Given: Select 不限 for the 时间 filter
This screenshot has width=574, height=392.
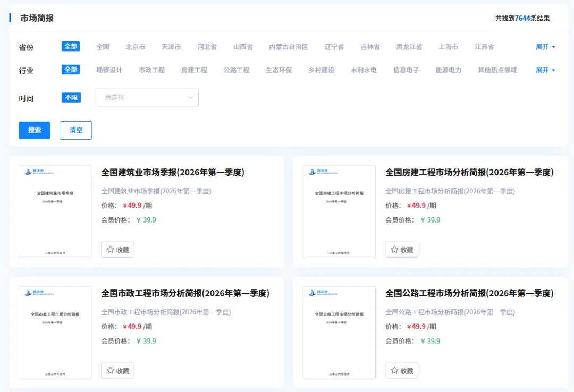Looking at the screenshot, I should pyautogui.click(x=71, y=98).
